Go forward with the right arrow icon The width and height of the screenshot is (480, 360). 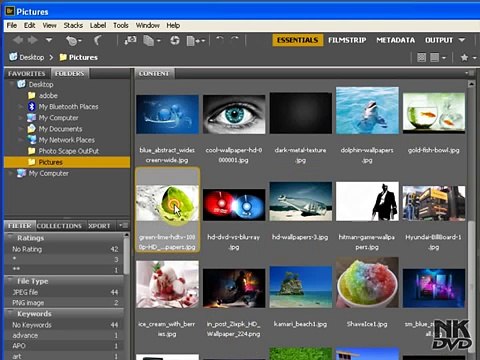[32, 40]
